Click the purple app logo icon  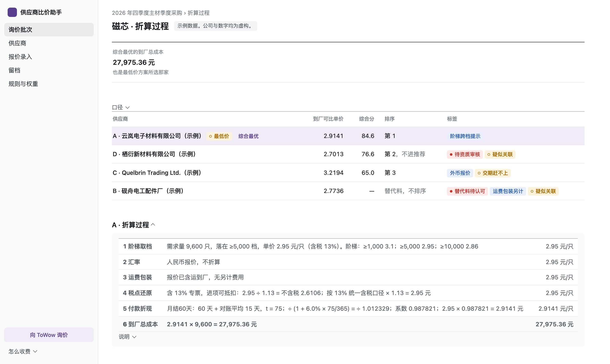click(12, 12)
